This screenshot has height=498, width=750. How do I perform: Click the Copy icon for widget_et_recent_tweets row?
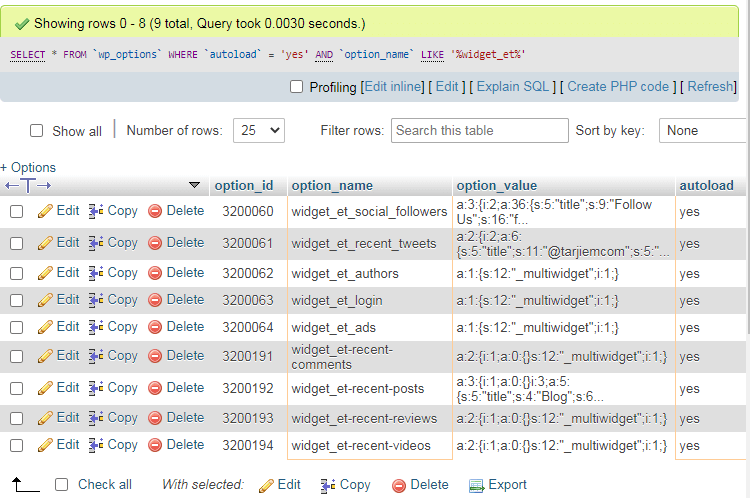click(96, 243)
